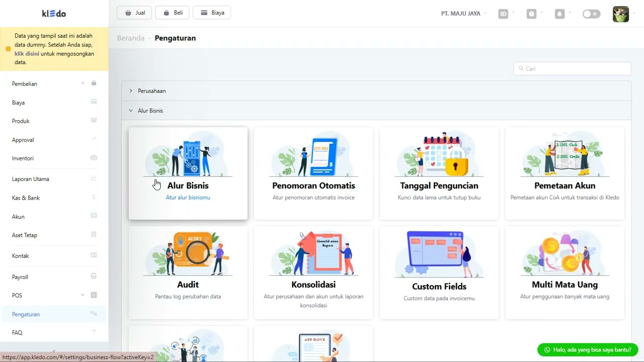Open the Konsolidasi settings card
644x362 pixels.
313,273
